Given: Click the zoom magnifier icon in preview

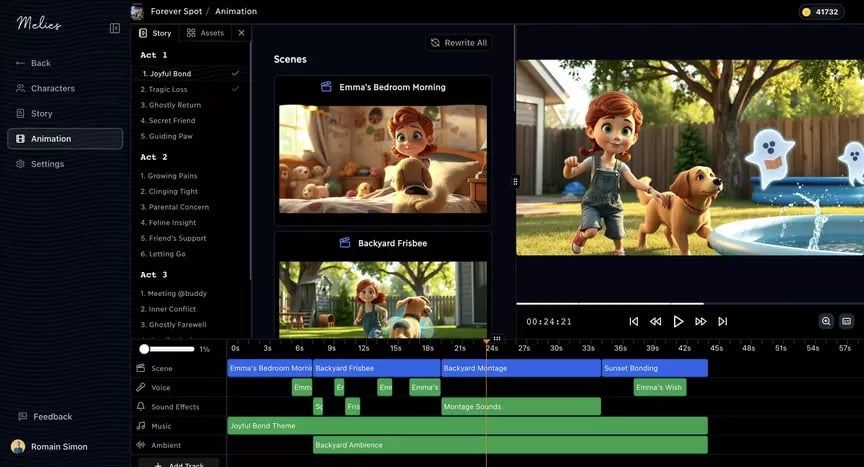Looking at the screenshot, I should pos(825,321).
